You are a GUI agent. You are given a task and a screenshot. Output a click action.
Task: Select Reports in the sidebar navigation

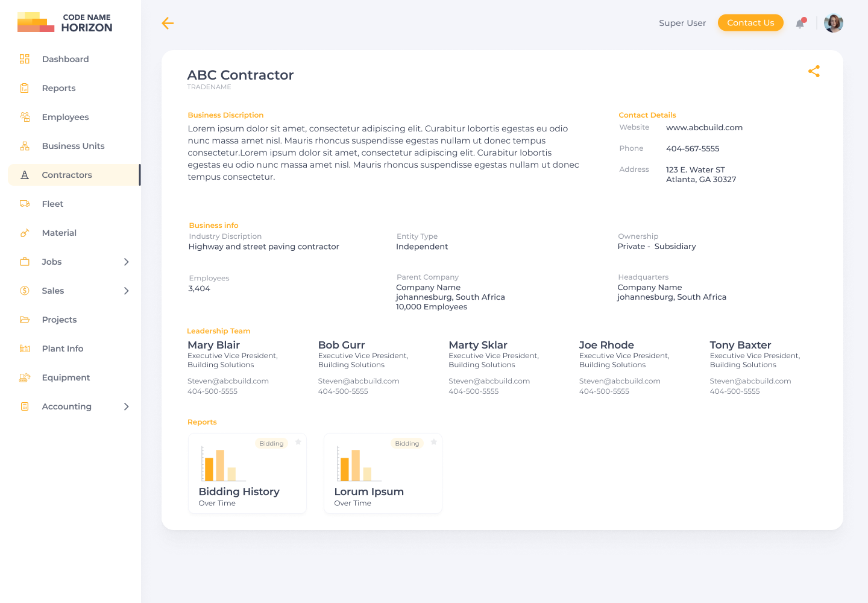58,88
